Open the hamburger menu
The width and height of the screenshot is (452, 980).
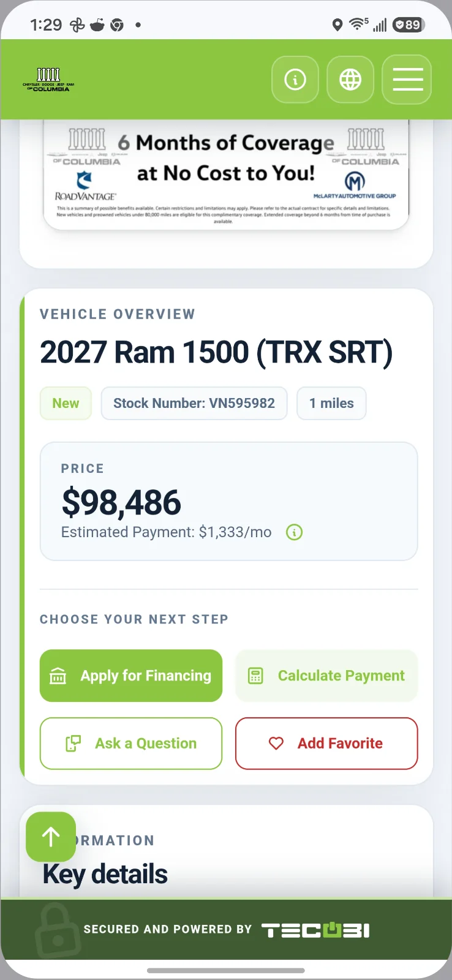click(407, 80)
